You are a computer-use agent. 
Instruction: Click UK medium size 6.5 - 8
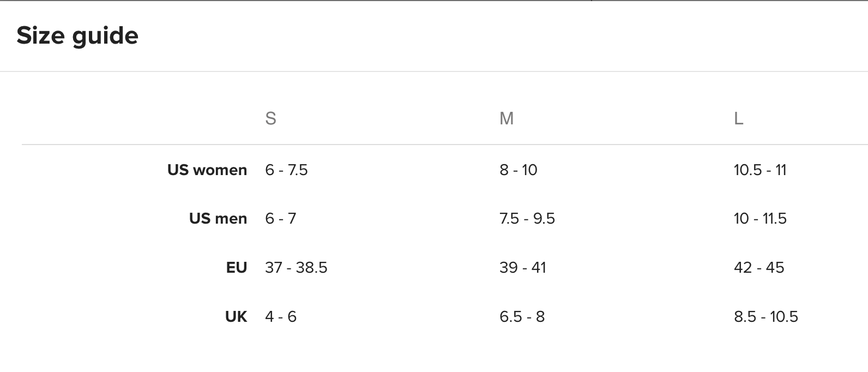(522, 317)
